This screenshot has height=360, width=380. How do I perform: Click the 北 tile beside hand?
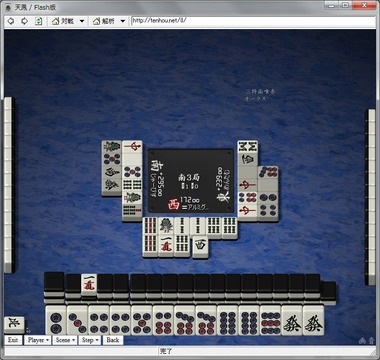coord(14,325)
